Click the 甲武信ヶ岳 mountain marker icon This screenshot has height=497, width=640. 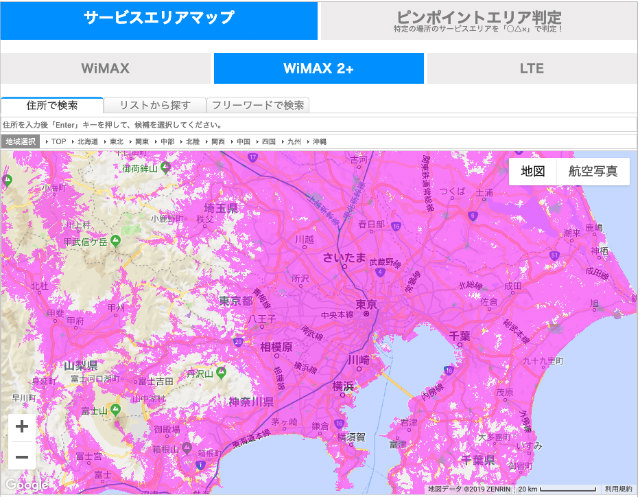(x=116, y=241)
